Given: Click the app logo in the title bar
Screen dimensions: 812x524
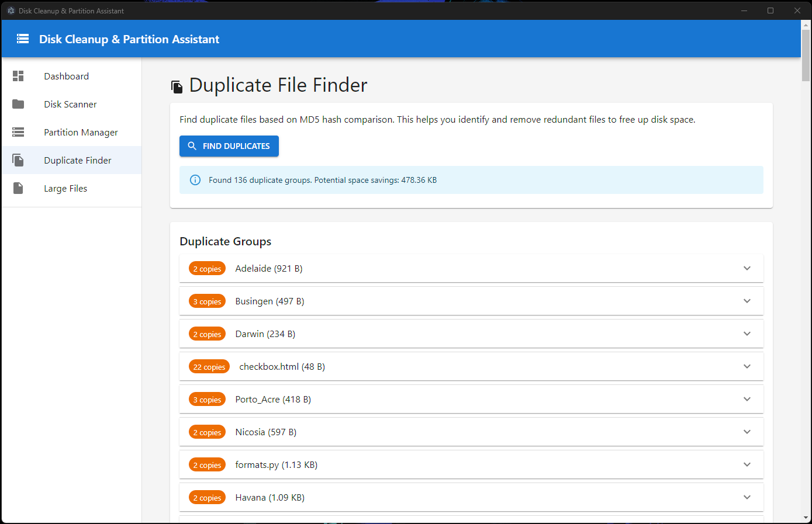Looking at the screenshot, I should point(11,10).
